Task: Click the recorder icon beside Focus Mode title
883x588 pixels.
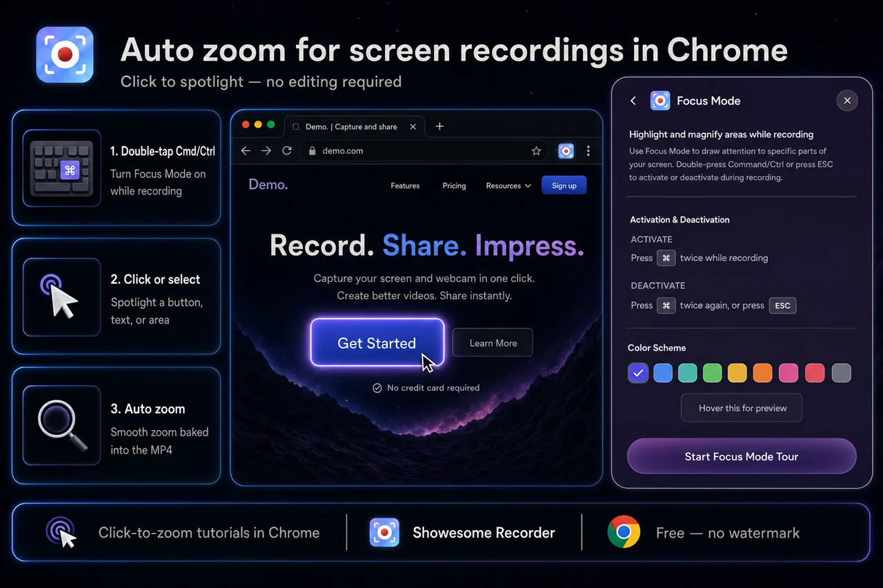Action: (660, 101)
